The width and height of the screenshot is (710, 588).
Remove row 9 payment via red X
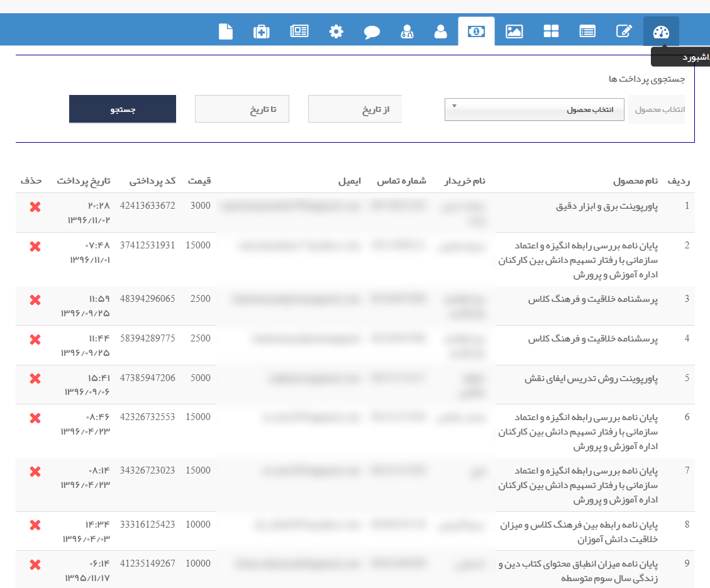[x=35, y=564]
